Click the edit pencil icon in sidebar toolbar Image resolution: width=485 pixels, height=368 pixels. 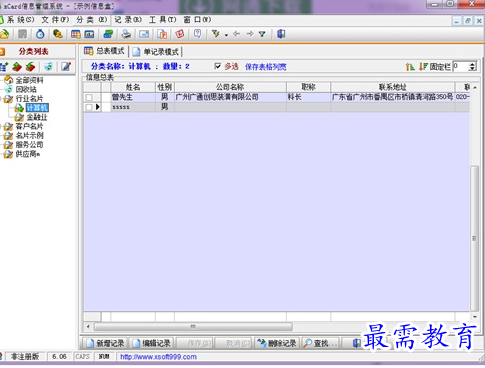point(66,67)
